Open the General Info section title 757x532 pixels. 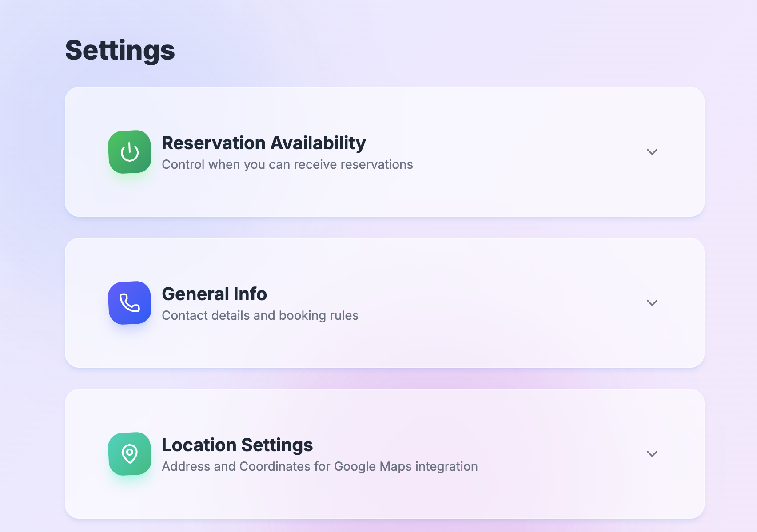click(214, 294)
